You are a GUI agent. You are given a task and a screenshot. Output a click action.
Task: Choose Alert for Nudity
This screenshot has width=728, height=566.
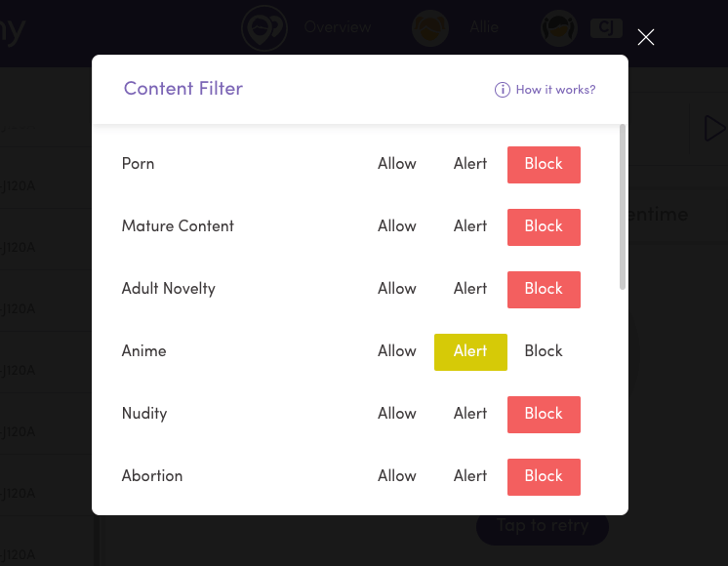[470, 414]
